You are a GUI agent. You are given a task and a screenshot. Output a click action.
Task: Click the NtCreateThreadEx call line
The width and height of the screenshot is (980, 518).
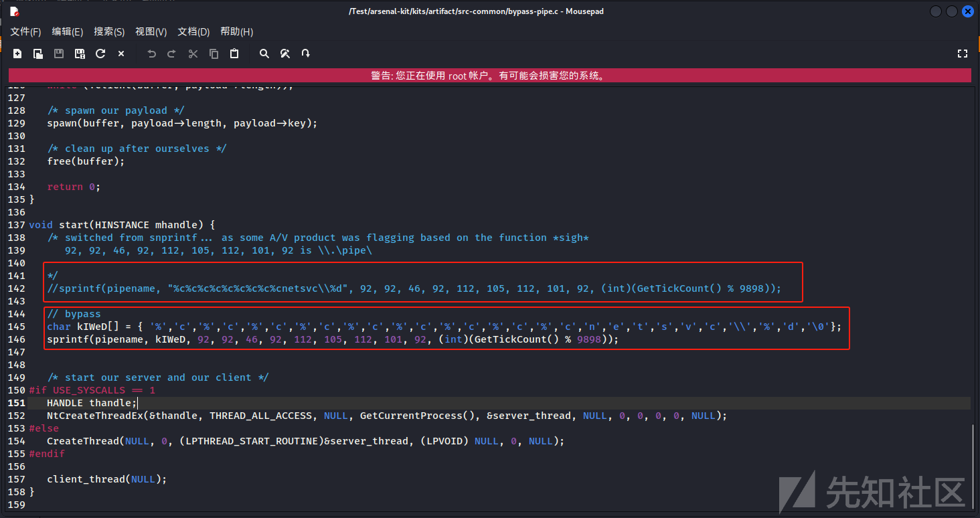tap(387, 416)
